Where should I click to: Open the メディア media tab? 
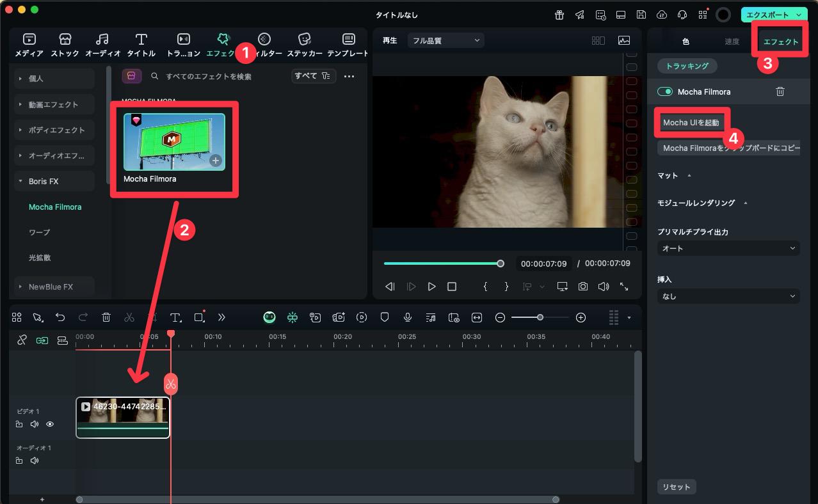[x=29, y=45]
